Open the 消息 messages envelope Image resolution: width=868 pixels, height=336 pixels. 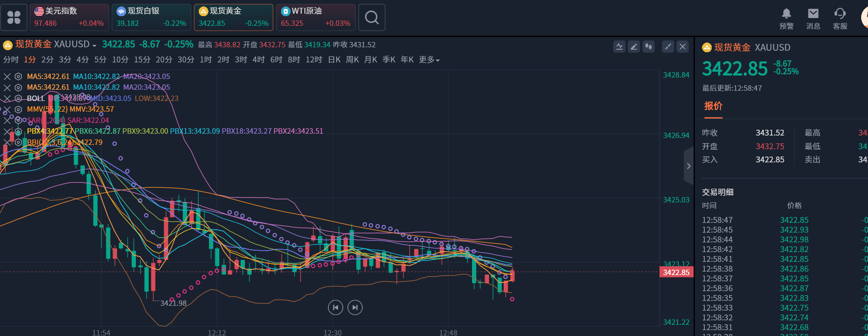coord(813,19)
